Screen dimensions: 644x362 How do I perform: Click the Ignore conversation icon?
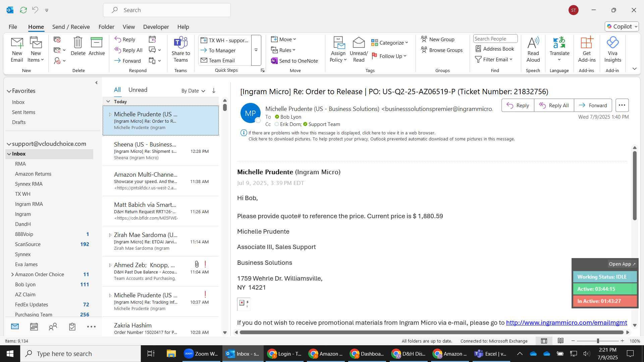(57, 40)
